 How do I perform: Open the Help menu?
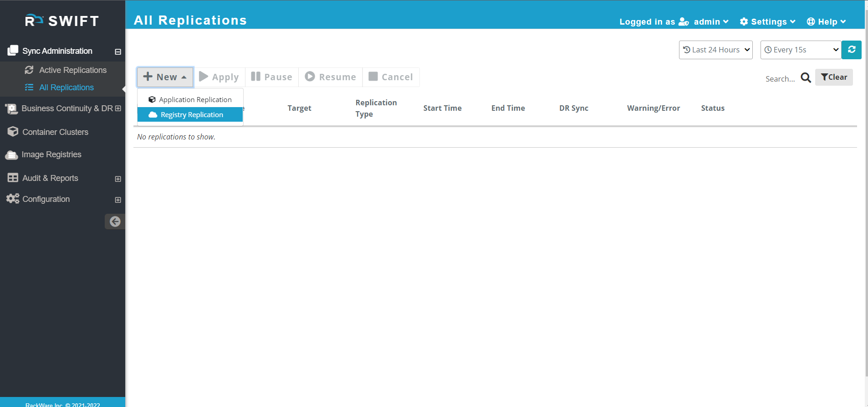click(x=826, y=22)
